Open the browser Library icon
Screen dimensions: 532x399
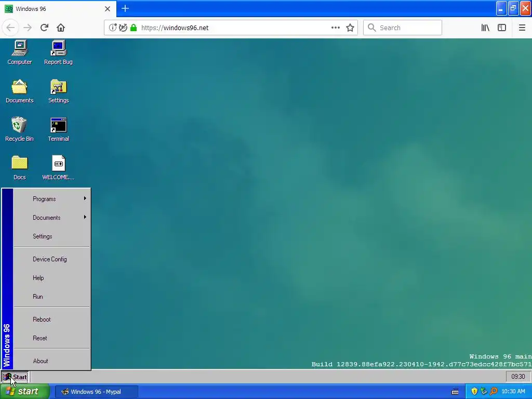tap(485, 28)
